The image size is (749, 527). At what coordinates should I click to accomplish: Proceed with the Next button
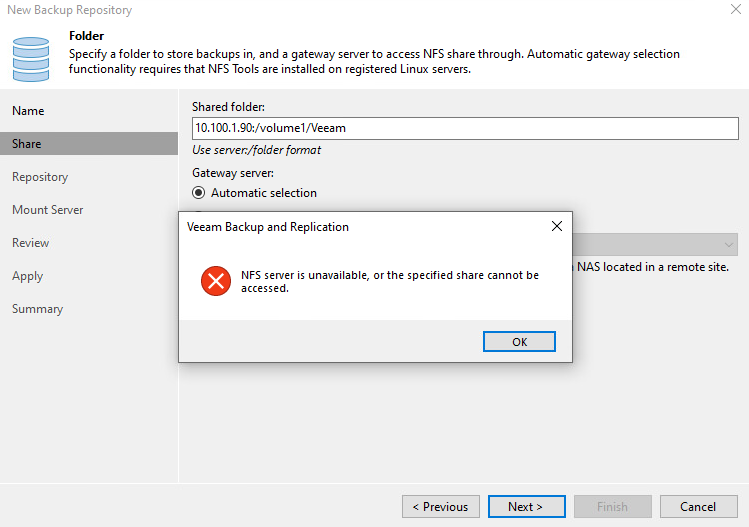click(x=526, y=506)
